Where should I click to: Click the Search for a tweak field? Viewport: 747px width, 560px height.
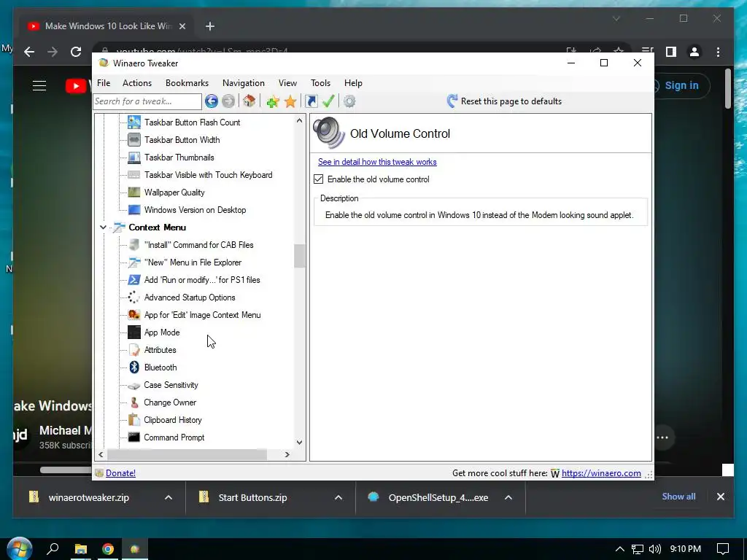147,101
